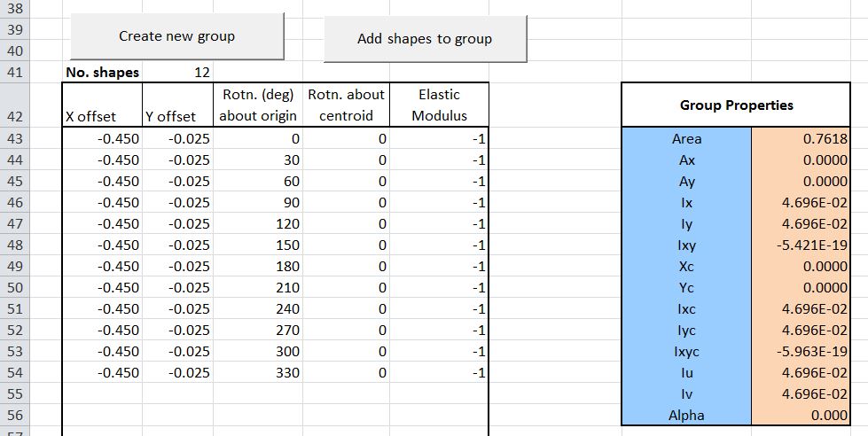Select the No. shapes value cell showing 12

[177, 73]
